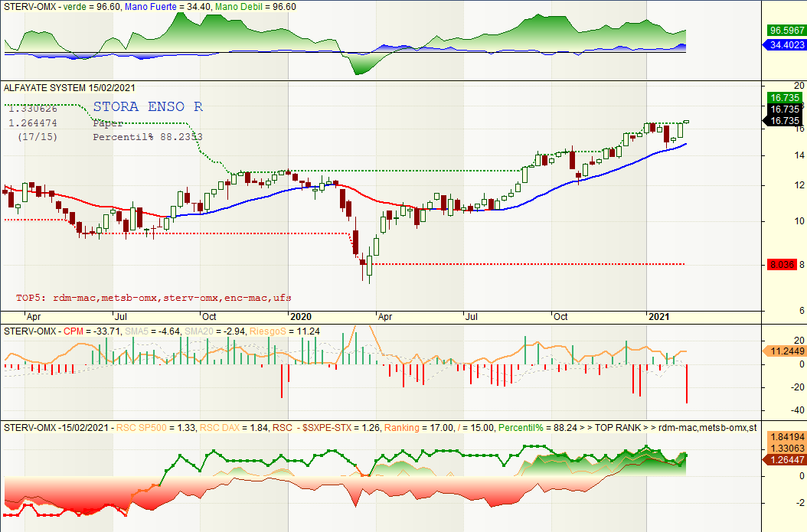Click the 1.330626 value text
This screenshot has width=807, height=532.
click(33, 109)
